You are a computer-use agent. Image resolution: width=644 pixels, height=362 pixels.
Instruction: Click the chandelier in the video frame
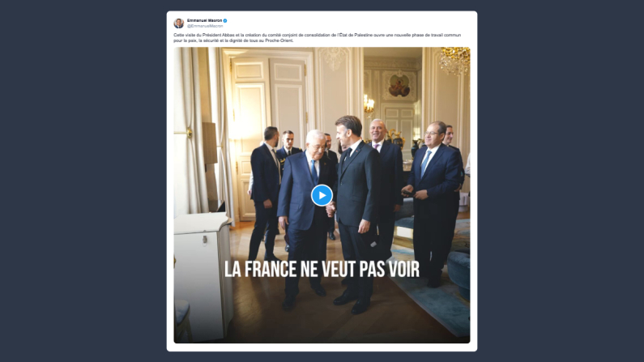point(454,60)
